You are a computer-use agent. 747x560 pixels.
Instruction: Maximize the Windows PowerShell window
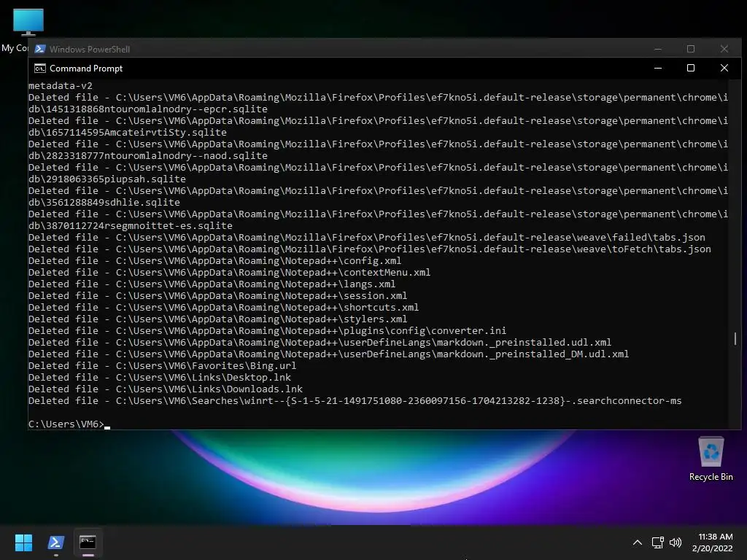pos(690,49)
